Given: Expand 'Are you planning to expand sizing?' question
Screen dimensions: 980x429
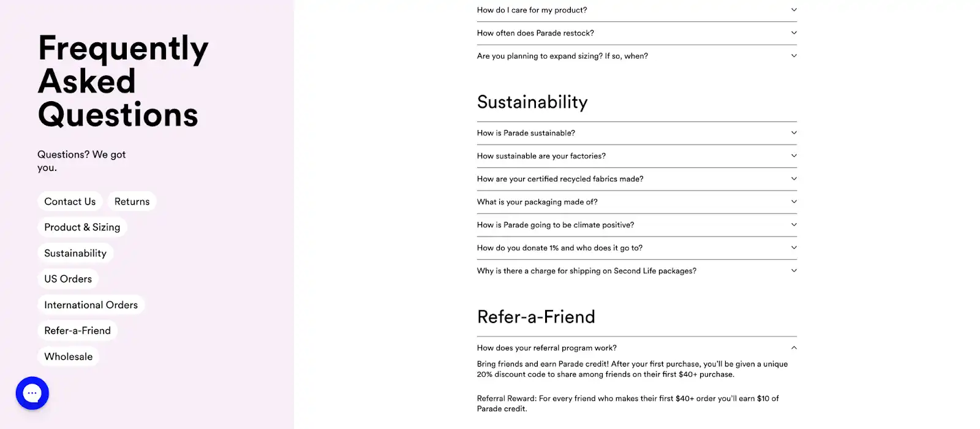Looking at the screenshot, I should point(562,56).
